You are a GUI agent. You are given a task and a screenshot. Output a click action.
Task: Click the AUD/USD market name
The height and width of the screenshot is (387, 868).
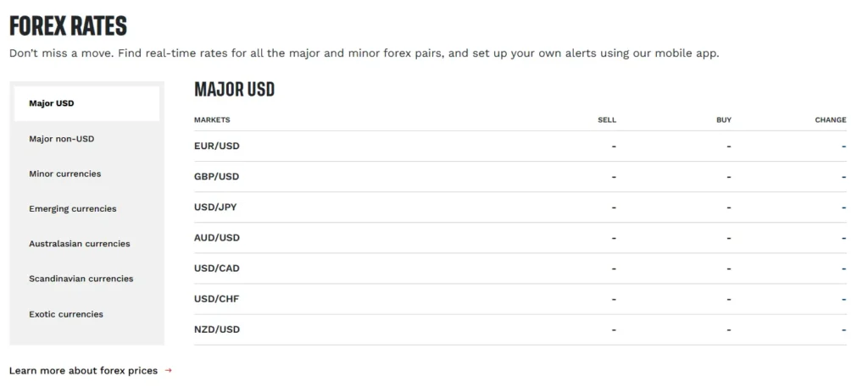pyautogui.click(x=217, y=237)
